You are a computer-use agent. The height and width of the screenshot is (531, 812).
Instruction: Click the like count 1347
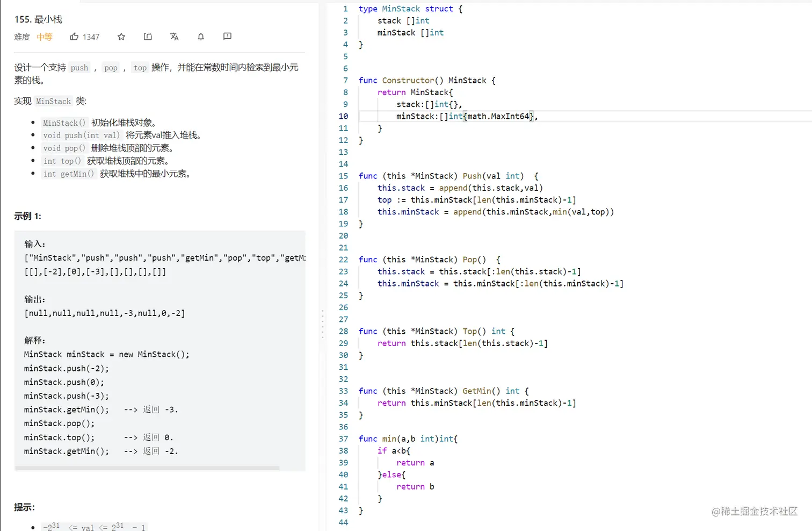tap(91, 37)
